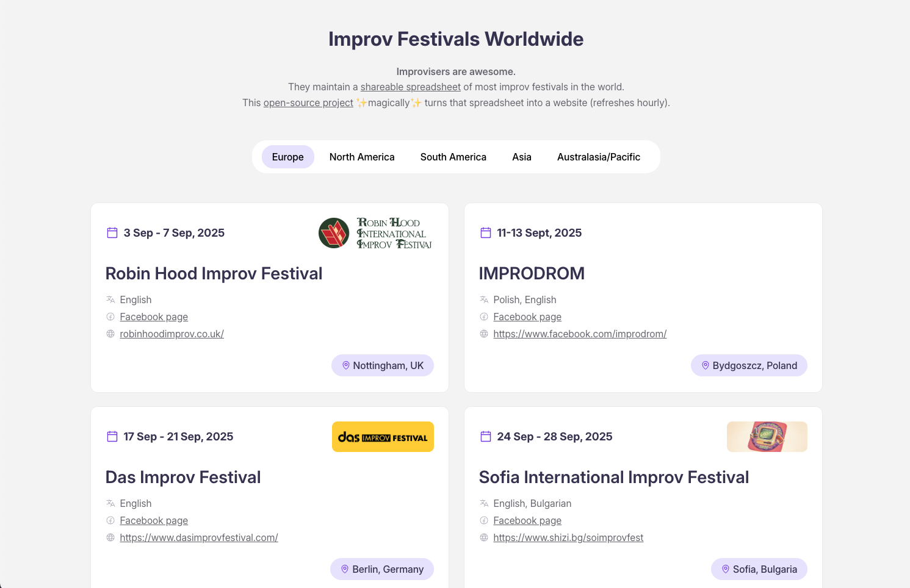This screenshot has height=588, width=910.
Task: Click calendar icon beside 17 Sep - 21 Sep
Action: point(112,436)
